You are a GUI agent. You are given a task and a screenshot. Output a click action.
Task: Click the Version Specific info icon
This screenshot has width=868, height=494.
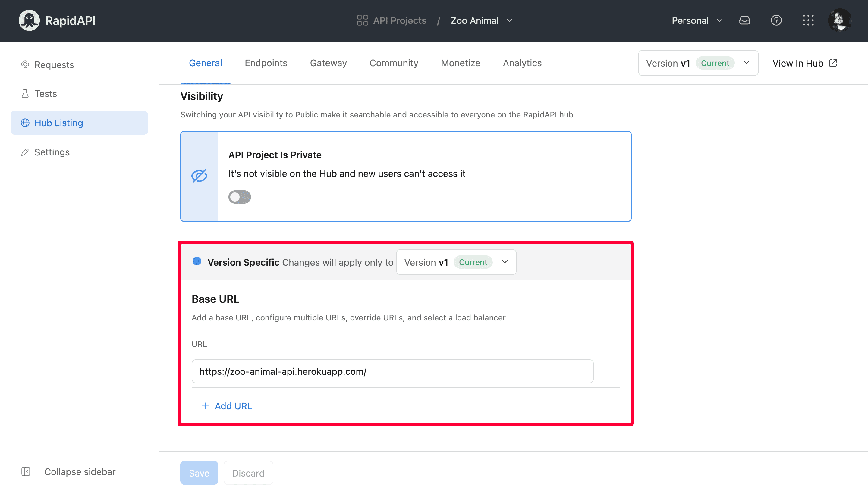pos(197,261)
